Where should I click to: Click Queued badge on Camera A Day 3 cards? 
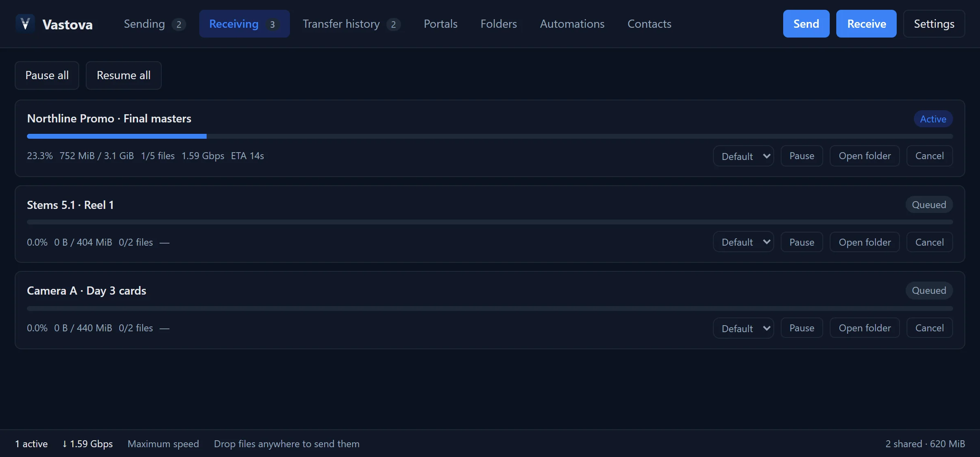click(929, 291)
